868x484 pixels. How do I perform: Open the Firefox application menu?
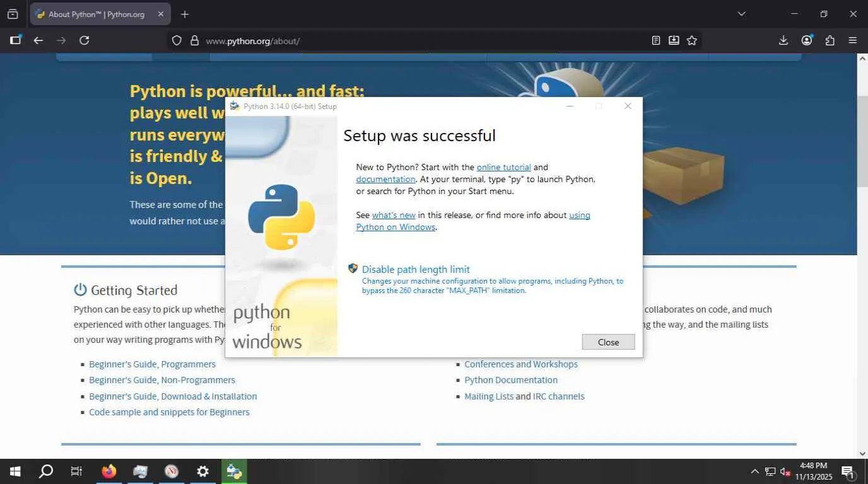click(x=853, y=40)
